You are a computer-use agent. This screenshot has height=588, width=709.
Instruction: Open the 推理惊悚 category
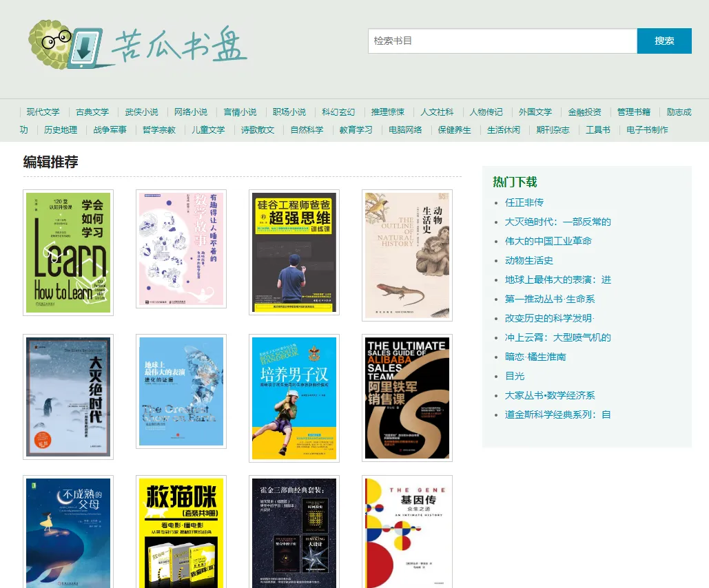point(388,112)
